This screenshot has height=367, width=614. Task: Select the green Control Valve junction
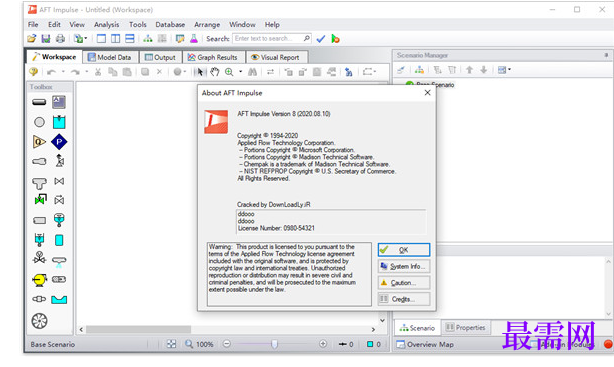tap(40, 200)
